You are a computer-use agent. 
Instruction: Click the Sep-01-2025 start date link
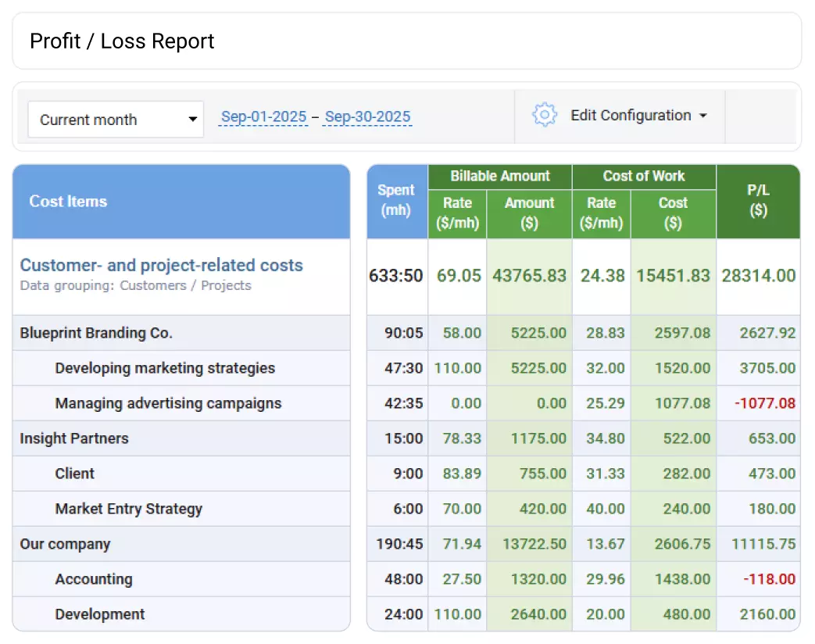[263, 116]
